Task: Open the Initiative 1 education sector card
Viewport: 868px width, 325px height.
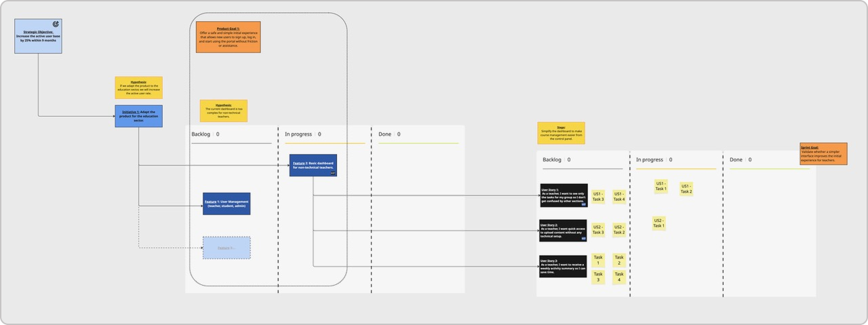Action: [x=138, y=115]
